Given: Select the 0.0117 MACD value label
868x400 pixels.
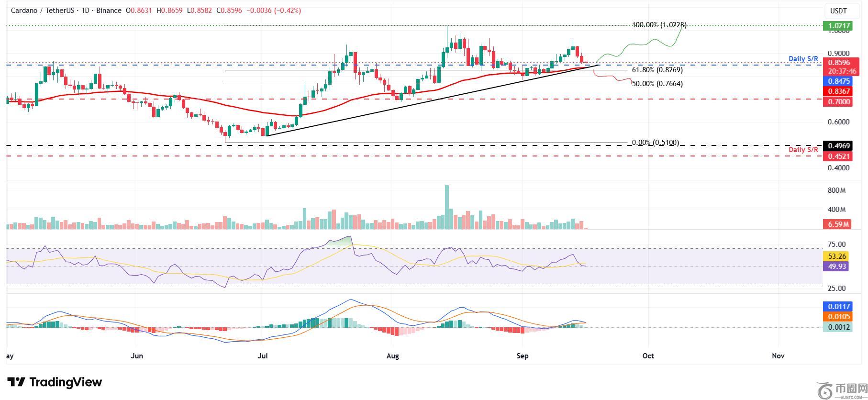Looking at the screenshot, I should coord(837,306).
